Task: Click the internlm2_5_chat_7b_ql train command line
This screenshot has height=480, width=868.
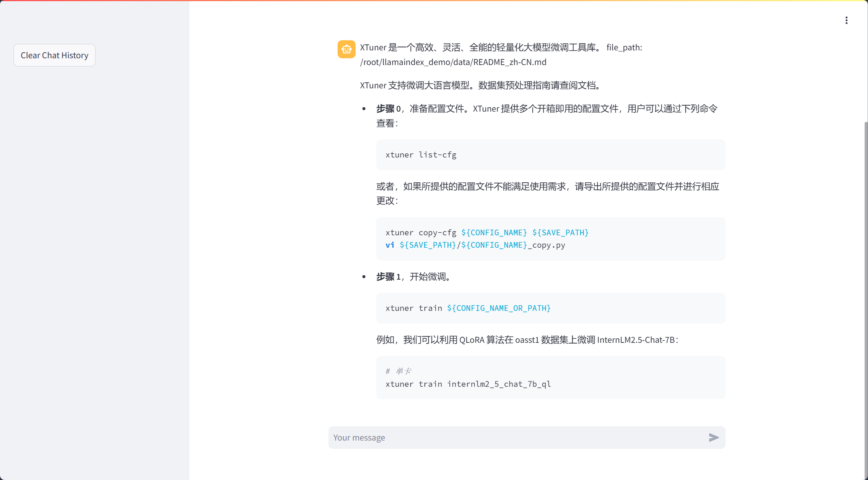Action: [468, 384]
